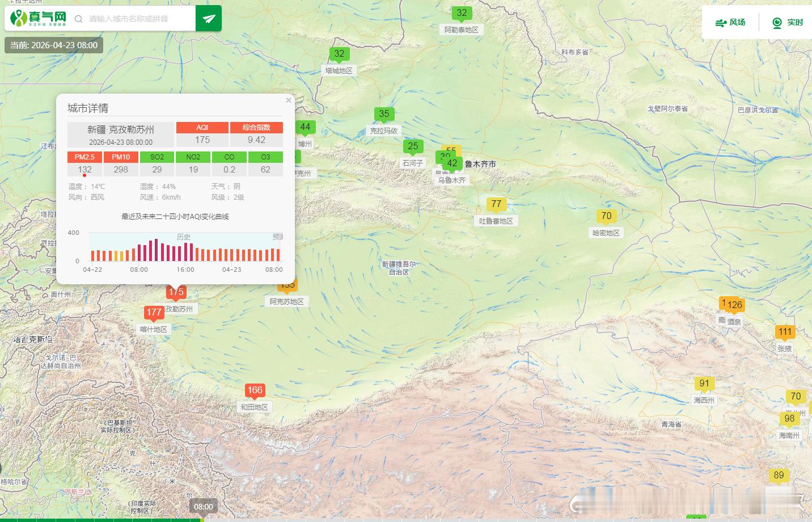Click the 175 marker for 克孜勒苏州
The width and height of the screenshot is (812, 522).
coord(176,293)
